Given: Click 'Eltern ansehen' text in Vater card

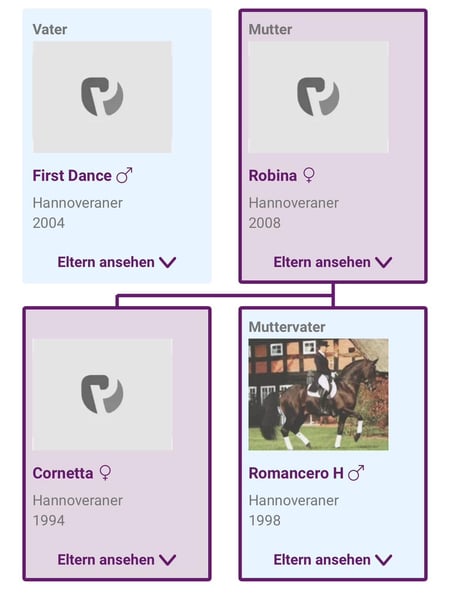Looking at the screenshot, I should pyautogui.click(x=106, y=262).
